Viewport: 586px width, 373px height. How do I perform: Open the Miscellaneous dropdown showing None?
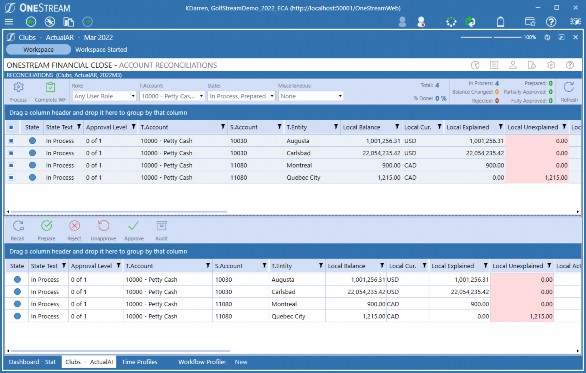(x=311, y=96)
